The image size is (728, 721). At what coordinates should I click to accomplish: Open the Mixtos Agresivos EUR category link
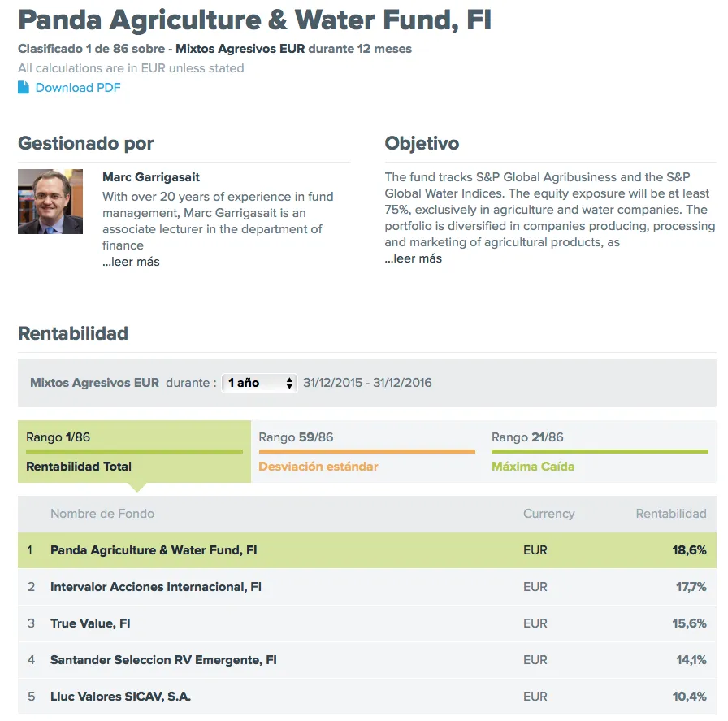pos(240,49)
